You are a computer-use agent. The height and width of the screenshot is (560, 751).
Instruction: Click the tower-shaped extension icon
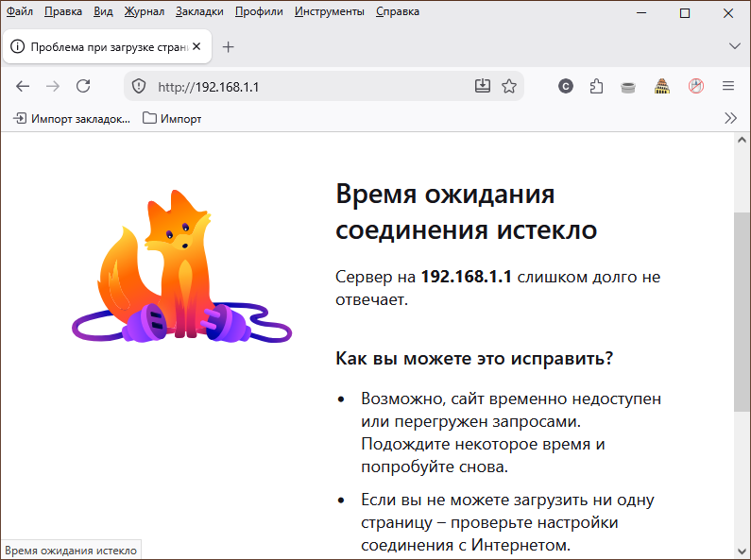coord(662,86)
